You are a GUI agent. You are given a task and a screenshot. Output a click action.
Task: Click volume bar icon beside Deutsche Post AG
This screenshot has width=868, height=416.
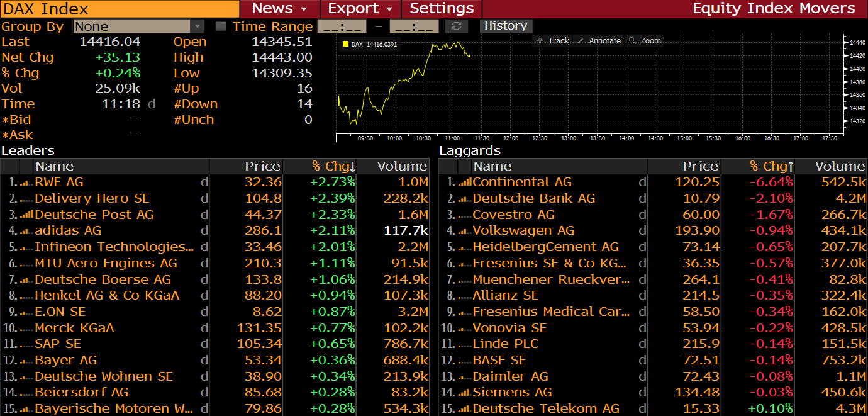pos(26,215)
